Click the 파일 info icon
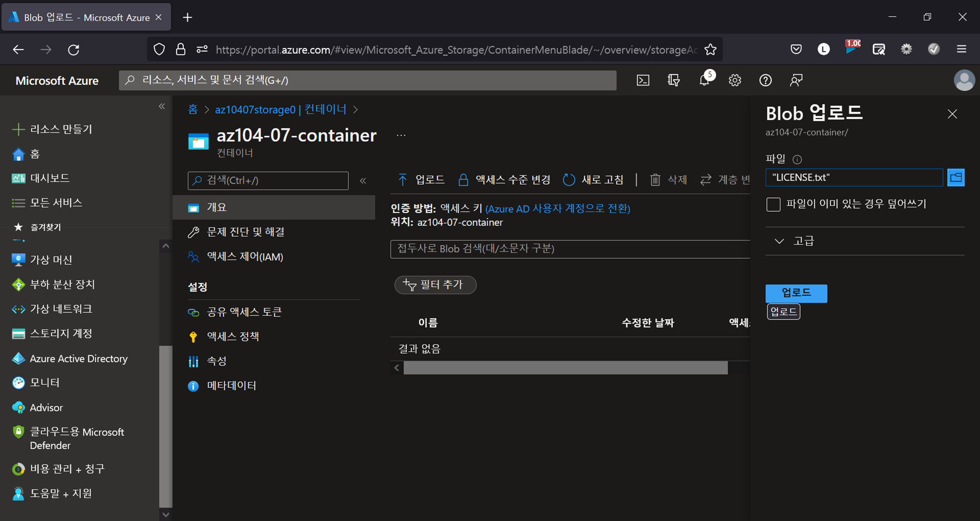The width and height of the screenshot is (980, 521). (797, 159)
